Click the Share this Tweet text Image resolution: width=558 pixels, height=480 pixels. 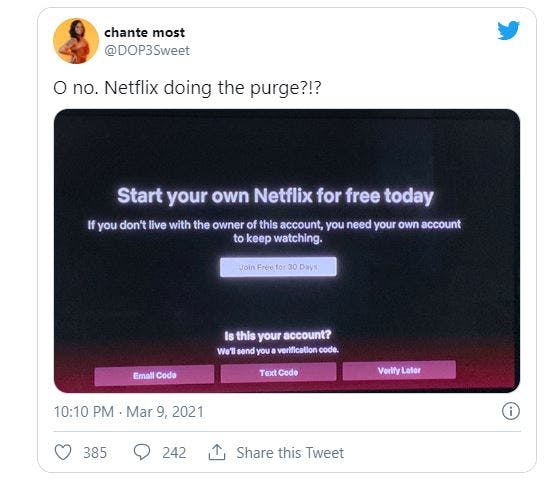point(290,453)
